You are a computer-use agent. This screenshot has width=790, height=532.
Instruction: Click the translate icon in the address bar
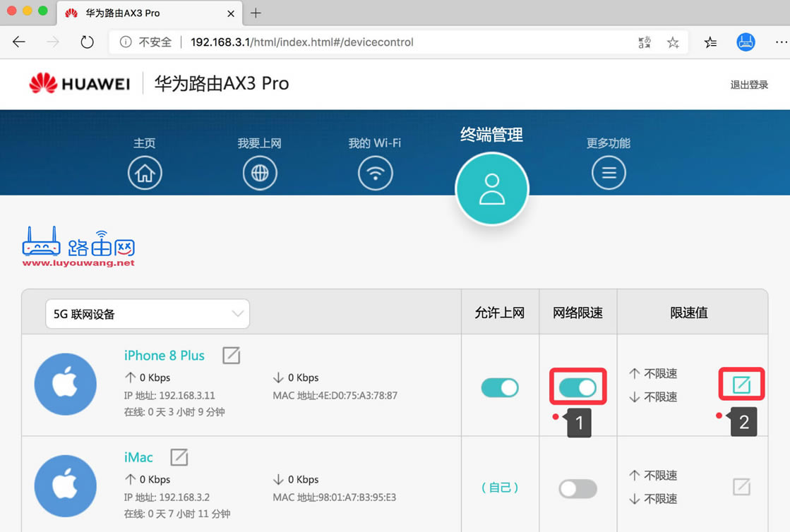pyautogui.click(x=643, y=42)
